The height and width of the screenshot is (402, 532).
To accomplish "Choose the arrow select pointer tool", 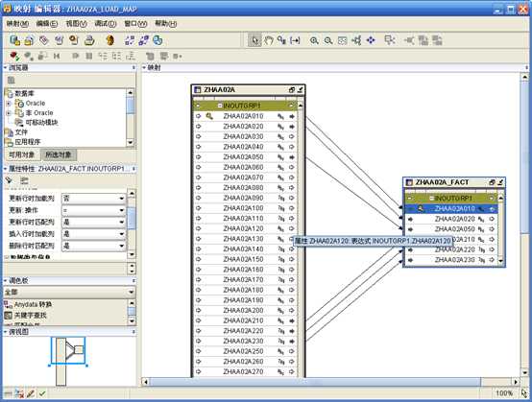I will click(x=254, y=40).
